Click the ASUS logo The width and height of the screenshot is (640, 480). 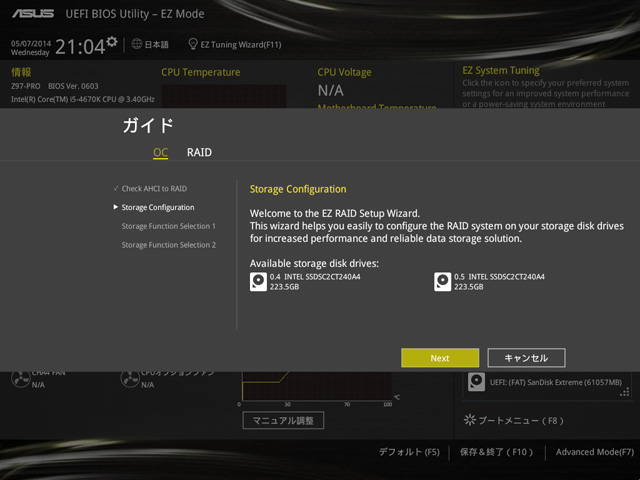point(33,13)
